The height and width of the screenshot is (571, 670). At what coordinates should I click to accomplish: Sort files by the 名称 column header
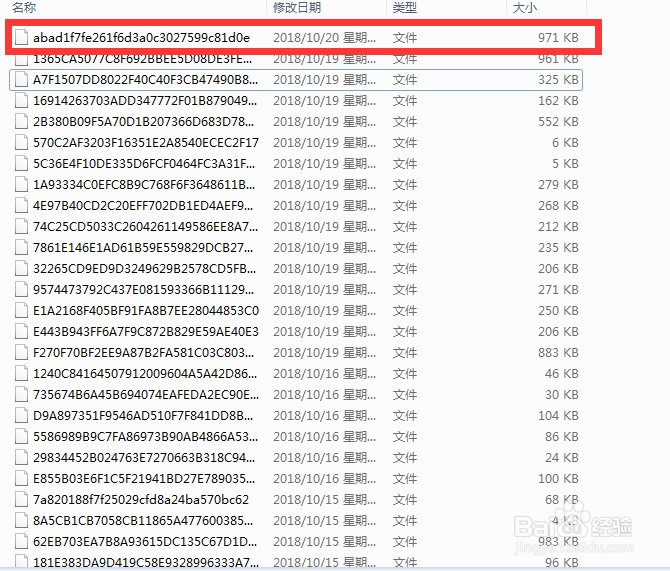pyautogui.click(x=24, y=7)
